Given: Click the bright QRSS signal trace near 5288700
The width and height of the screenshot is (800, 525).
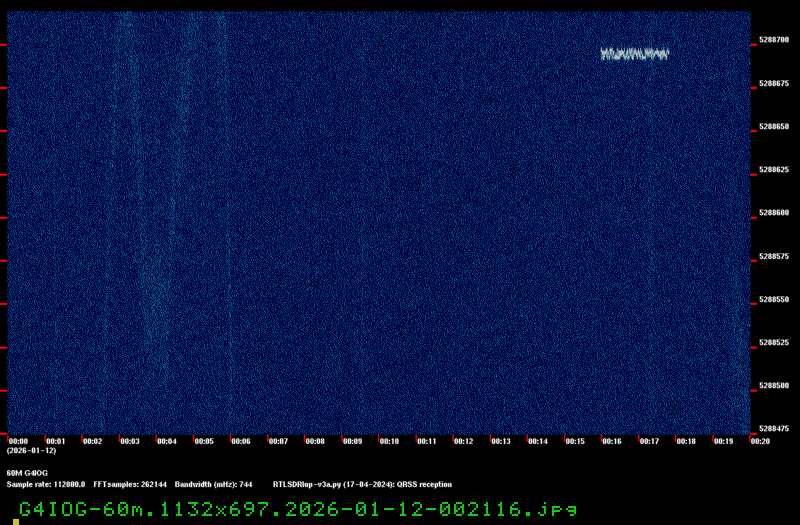Looking at the screenshot, I should (x=634, y=55).
